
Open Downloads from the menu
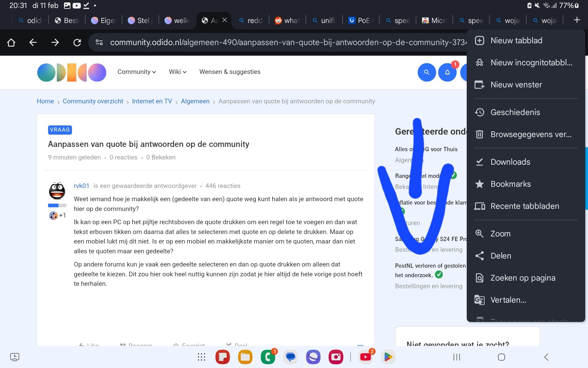[526, 162]
